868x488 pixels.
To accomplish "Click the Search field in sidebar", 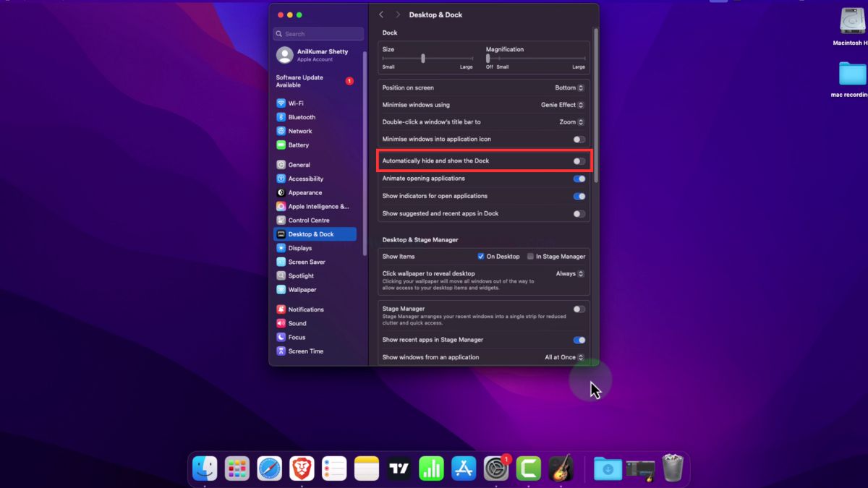I will (x=318, y=34).
